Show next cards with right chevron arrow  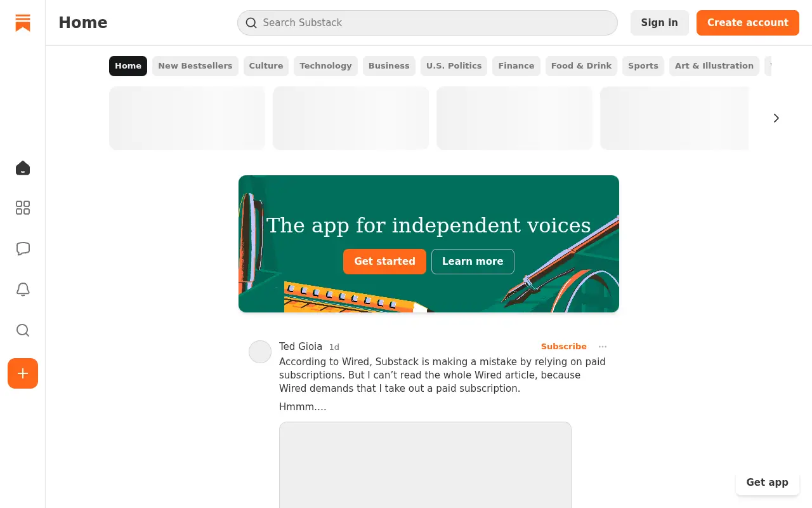pyautogui.click(x=776, y=118)
